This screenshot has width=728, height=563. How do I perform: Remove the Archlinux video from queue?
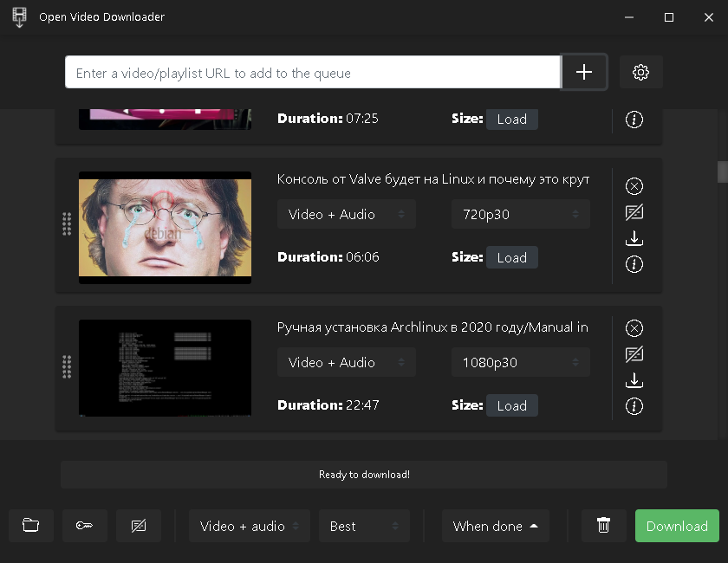click(634, 328)
